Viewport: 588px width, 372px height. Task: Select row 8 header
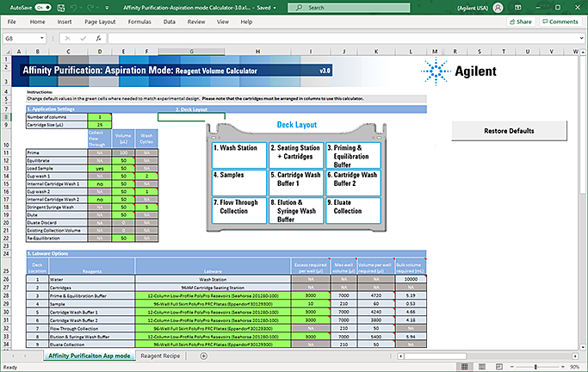[6, 117]
